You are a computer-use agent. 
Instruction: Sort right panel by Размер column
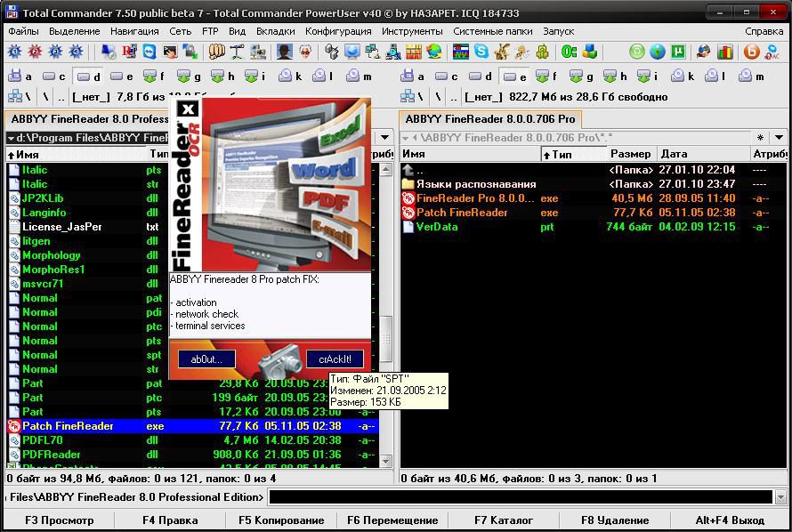pos(631,154)
